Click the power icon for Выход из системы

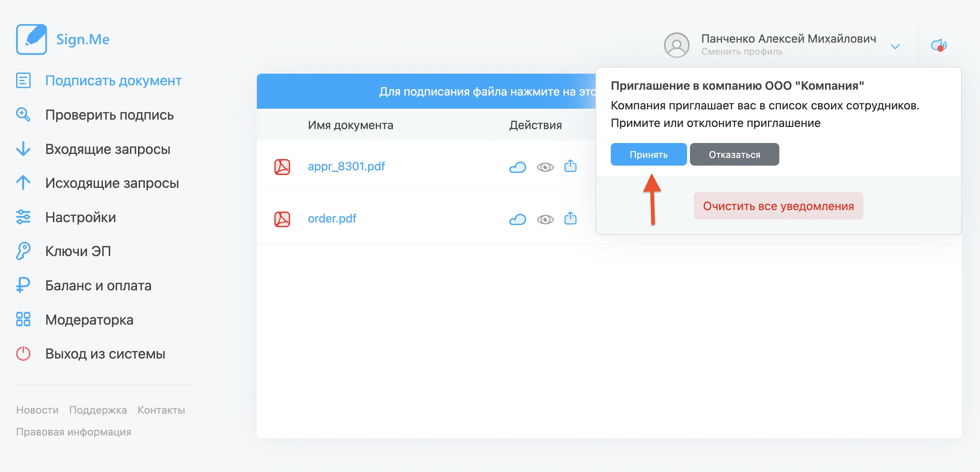[x=23, y=354]
